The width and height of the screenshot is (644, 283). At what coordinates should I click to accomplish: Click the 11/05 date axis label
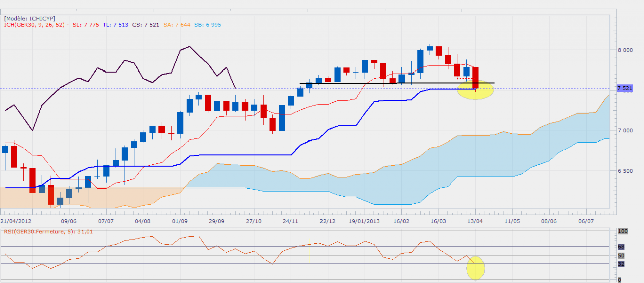click(512, 221)
